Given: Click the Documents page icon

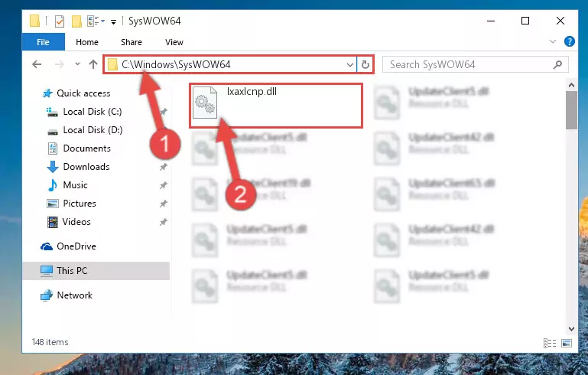Looking at the screenshot, I should pos(53,148).
